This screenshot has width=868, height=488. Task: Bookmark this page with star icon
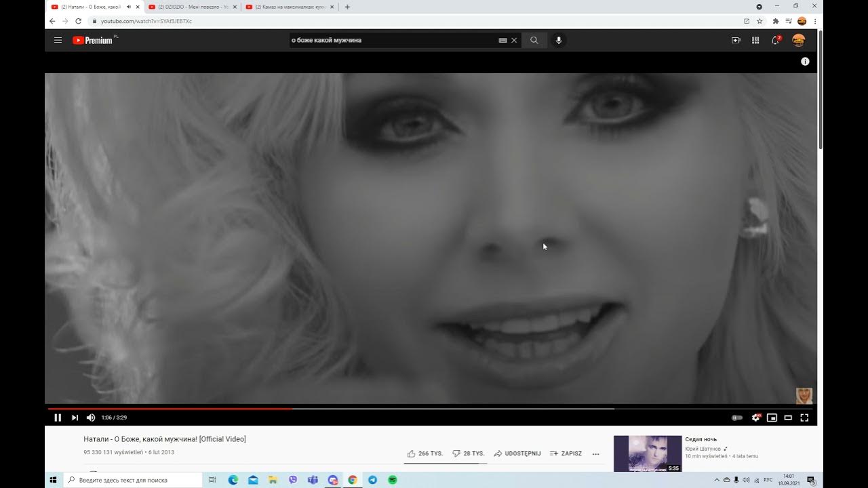click(x=759, y=21)
